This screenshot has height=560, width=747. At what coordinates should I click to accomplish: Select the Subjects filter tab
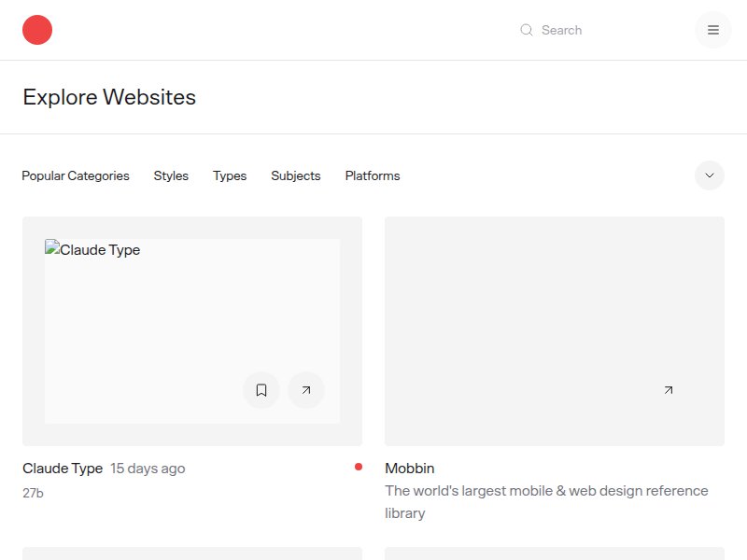point(295,175)
